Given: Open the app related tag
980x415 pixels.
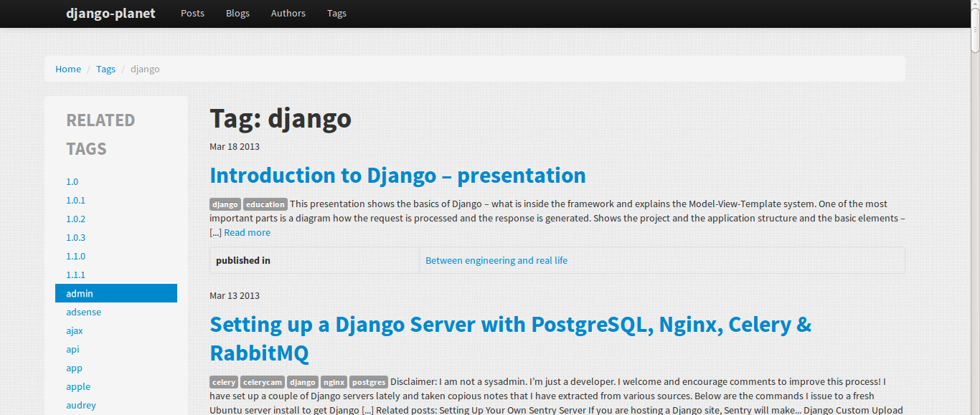Looking at the screenshot, I should click(x=116, y=368).
